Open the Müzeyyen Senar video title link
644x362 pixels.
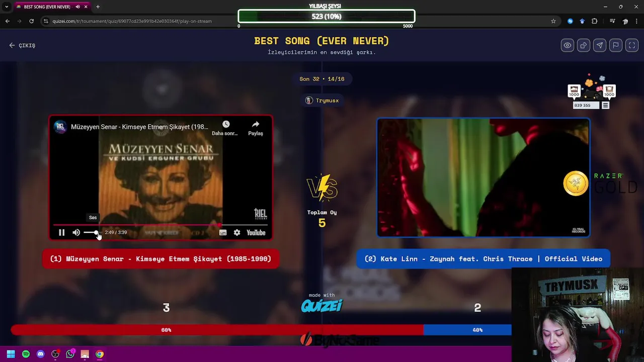139,127
